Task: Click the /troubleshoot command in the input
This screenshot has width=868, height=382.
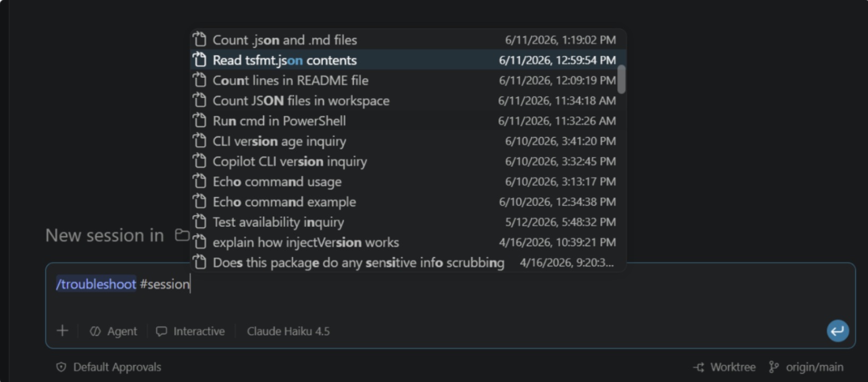Action: click(96, 284)
